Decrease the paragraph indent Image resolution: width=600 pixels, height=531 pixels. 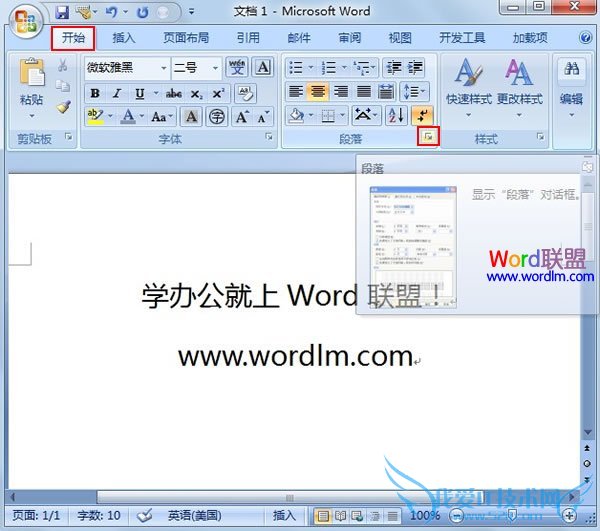394,68
